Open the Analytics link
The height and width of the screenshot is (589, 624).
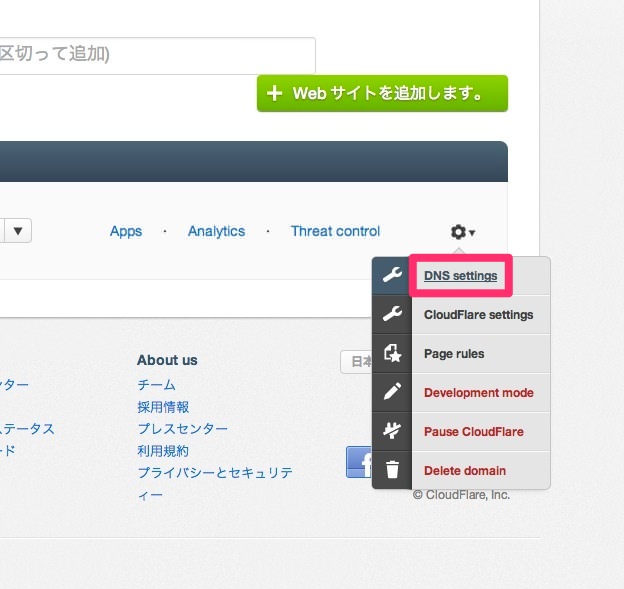[216, 231]
